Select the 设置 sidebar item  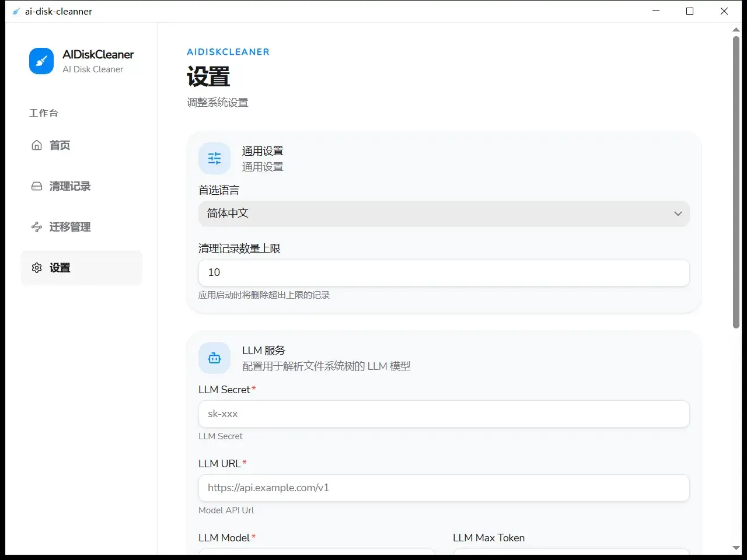82,268
